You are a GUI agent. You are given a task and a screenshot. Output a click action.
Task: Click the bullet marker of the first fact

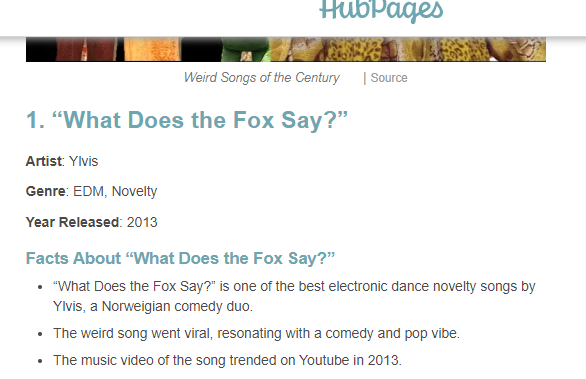pyautogui.click(x=40, y=287)
